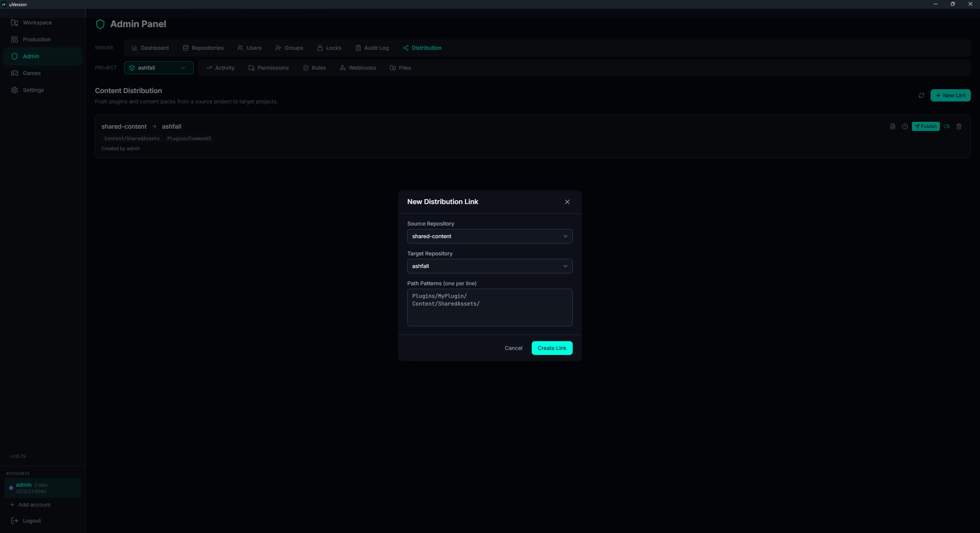View the Audit Log tab

372,48
